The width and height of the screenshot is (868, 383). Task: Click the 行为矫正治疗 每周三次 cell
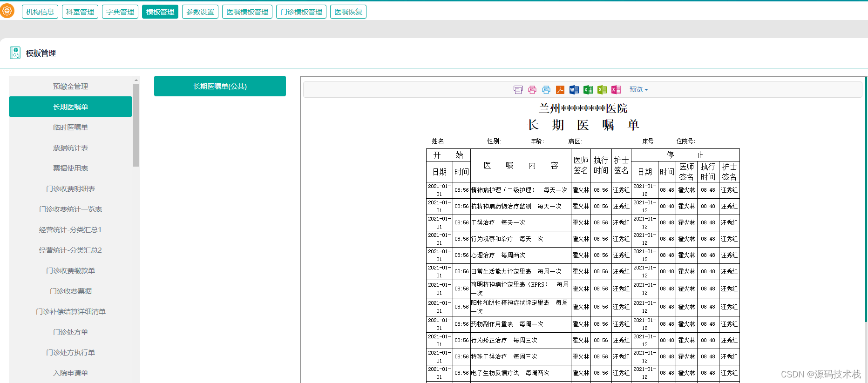point(521,340)
